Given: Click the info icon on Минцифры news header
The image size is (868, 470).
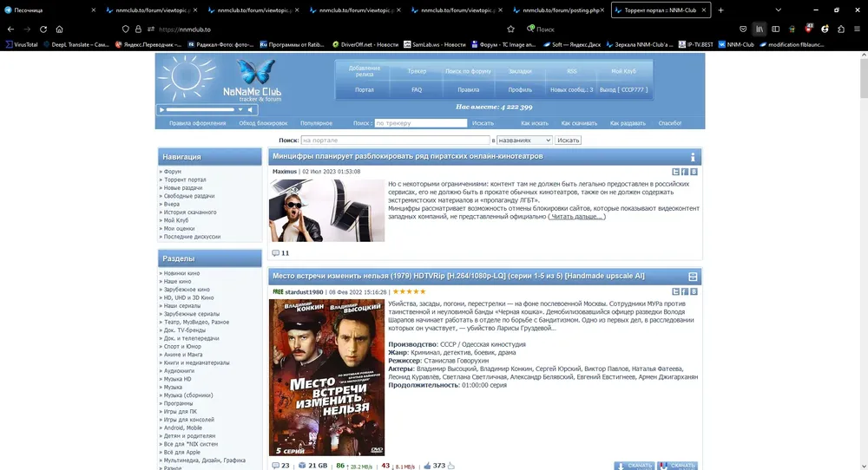Looking at the screenshot, I should pyautogui.click(x=693, y=157).
